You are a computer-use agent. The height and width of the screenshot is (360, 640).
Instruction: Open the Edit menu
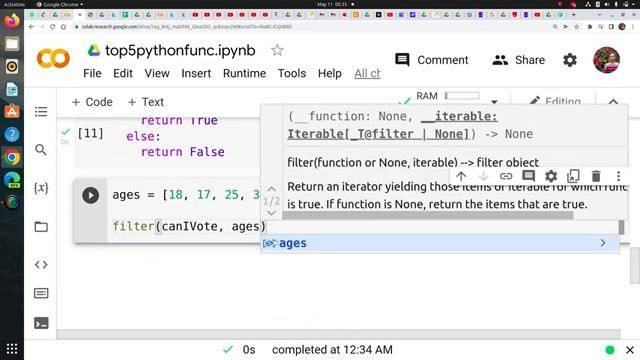[123, 73]
